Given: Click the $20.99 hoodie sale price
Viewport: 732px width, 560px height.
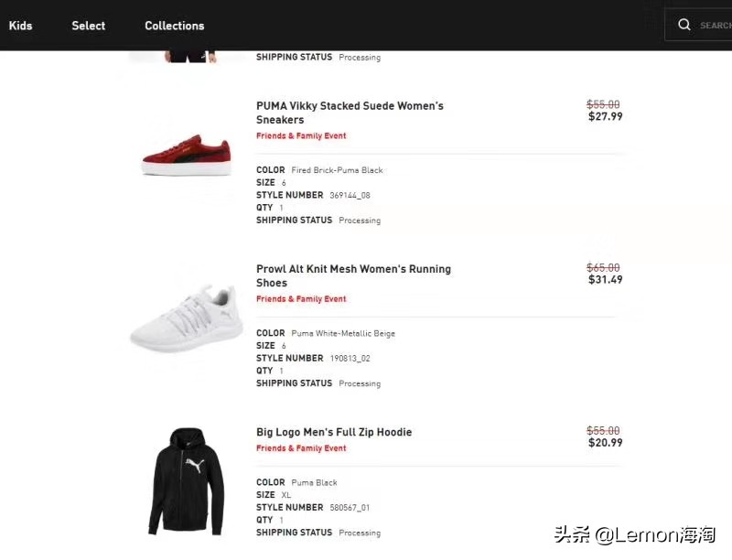Looking at the screenshot, I should [x=605, y=443].
